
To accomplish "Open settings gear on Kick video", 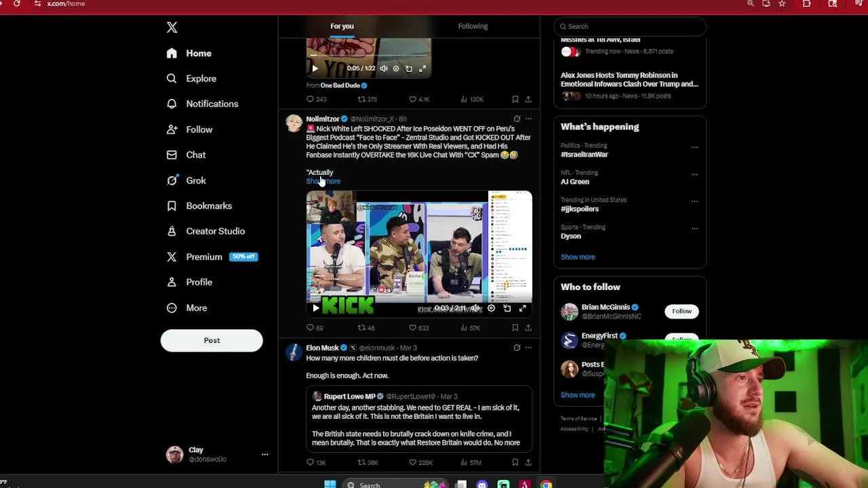I will (492, 308).
